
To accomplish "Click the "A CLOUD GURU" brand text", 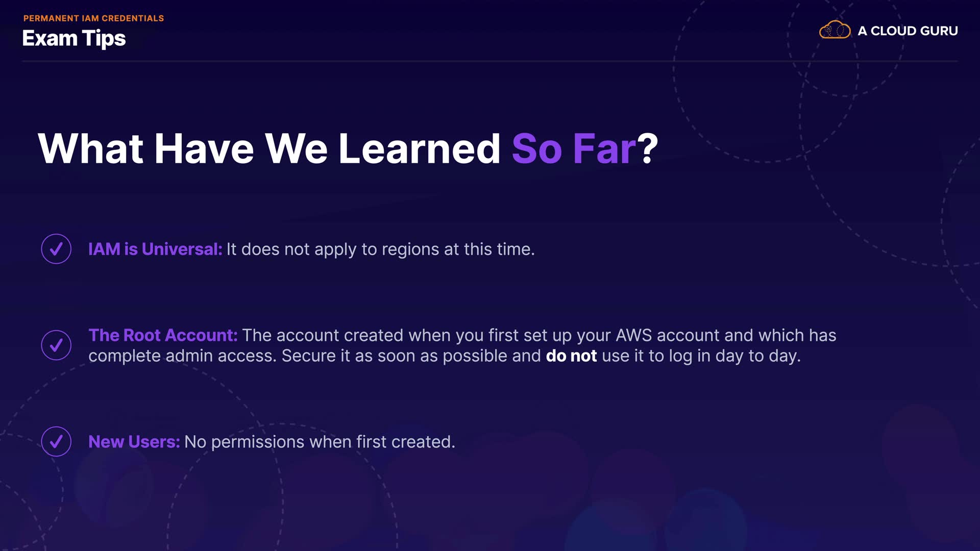I will click(908, 31).
